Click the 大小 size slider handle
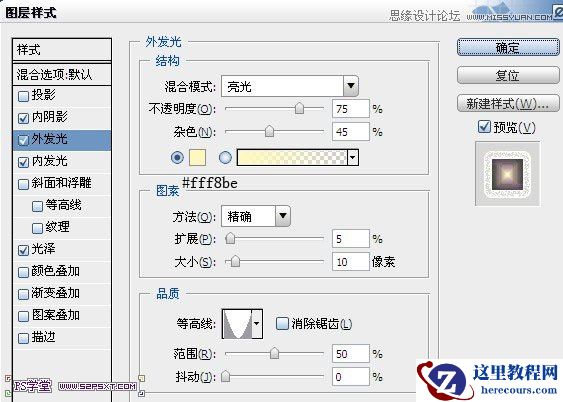The height and width of the screenshot is (402, 563). coord(235,261)
